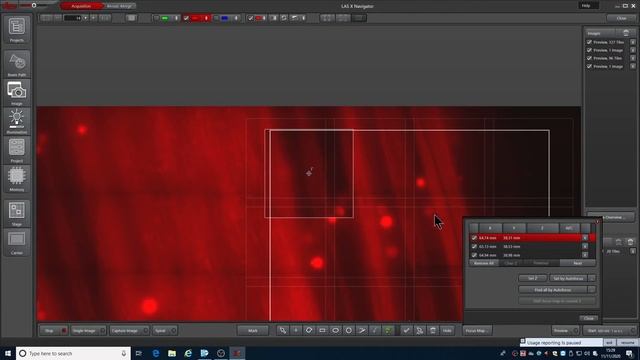
Task: Open the Memory chip sidebar icon
Action: click(17, 178)
